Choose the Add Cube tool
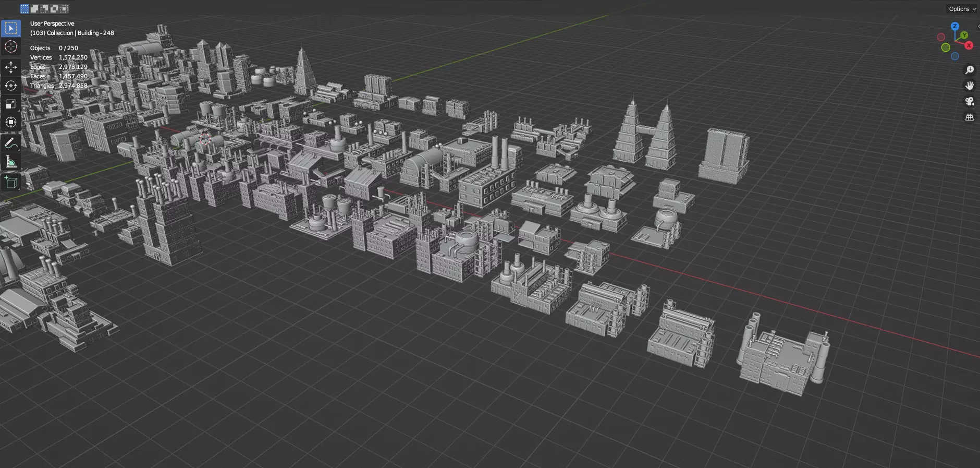 [x=11, y=182]
